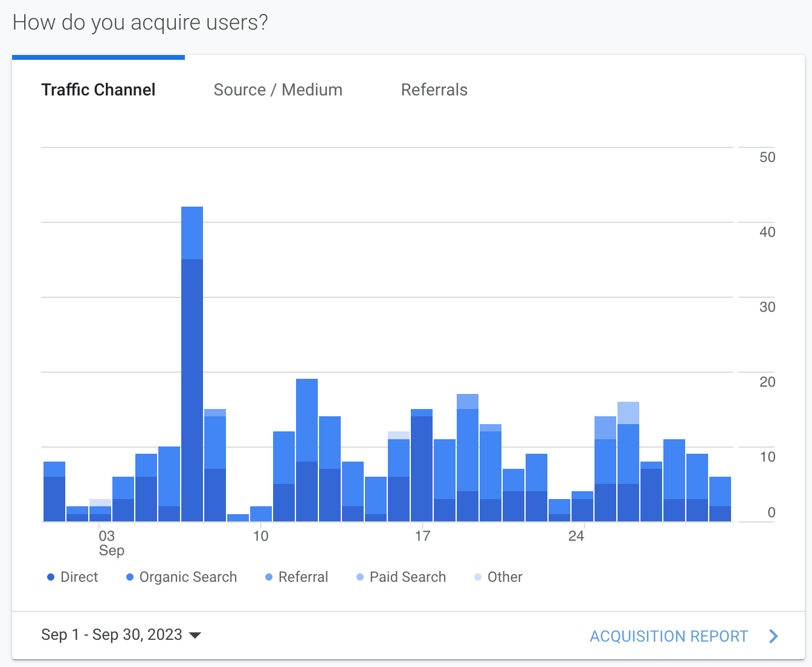Click the Other legend dot

(478, 578)
